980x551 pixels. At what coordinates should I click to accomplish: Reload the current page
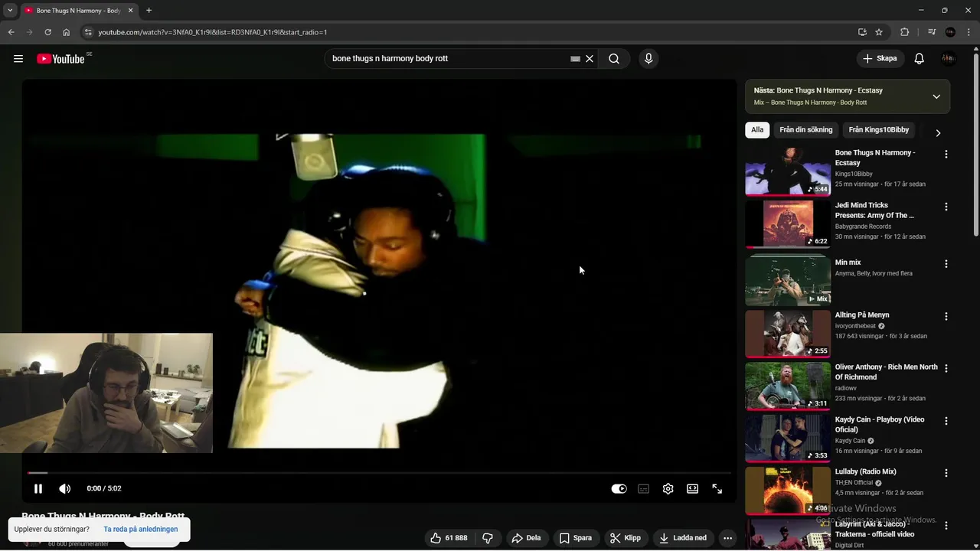[47, 32]
